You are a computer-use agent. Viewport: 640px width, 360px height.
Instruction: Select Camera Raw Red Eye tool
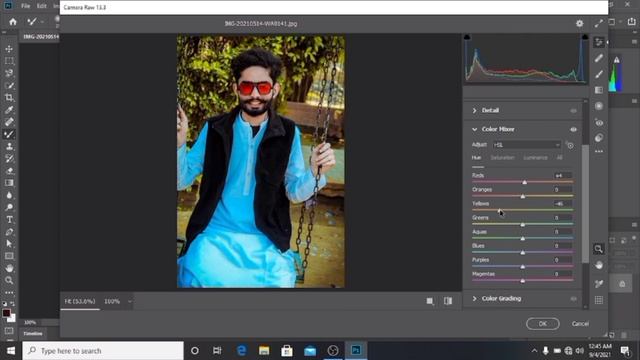(x=599, y=122)
